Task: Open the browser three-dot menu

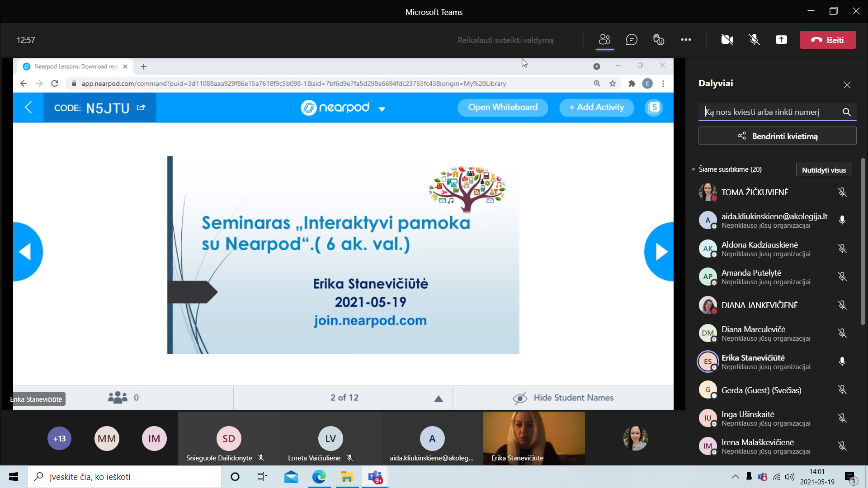Action: pyautogui.click(x=663, y=84)
